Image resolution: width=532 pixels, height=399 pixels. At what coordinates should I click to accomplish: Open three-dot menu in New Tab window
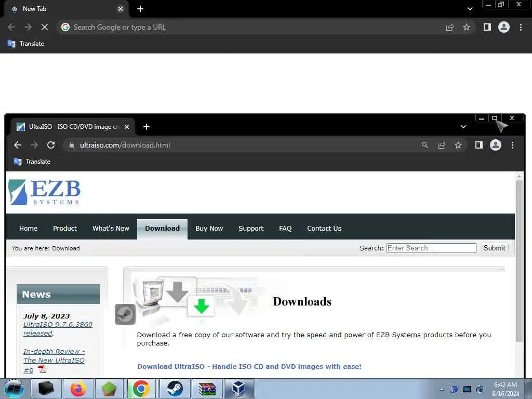pyautogui.click(x=521, y=27)
